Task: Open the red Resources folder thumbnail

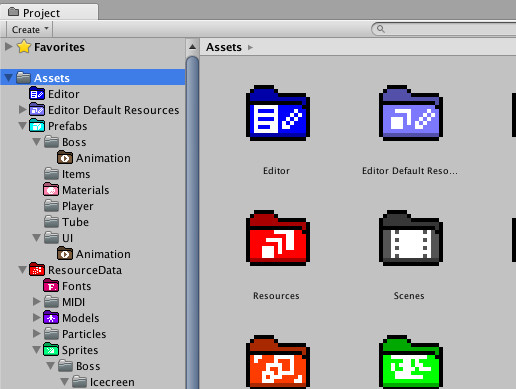Action: (x=278, y=238)
